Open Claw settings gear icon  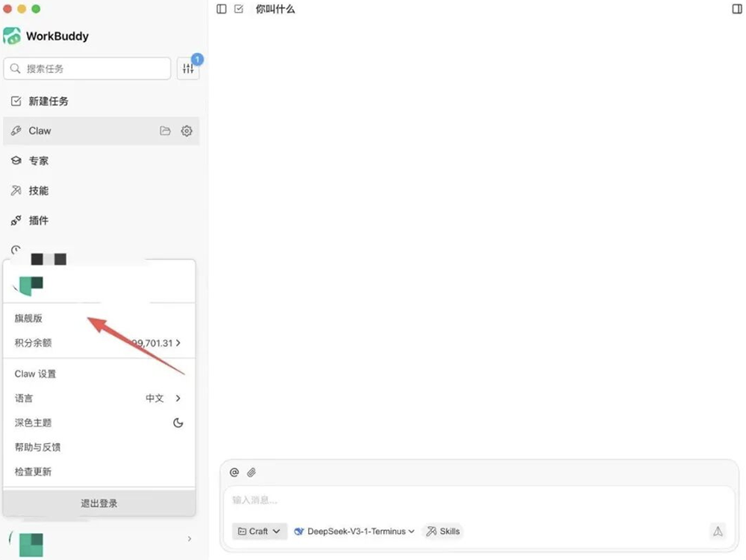tap(186, 131)
